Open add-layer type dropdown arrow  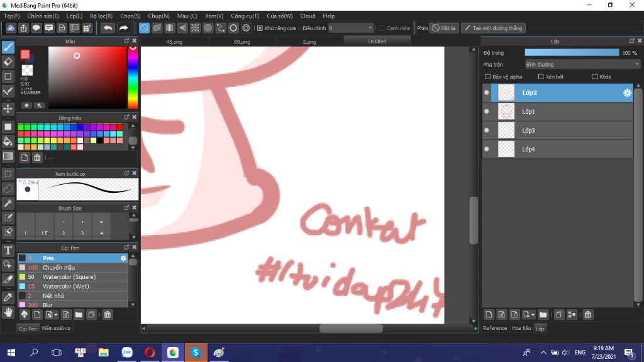pyautogui.click(x=533, y=315)
